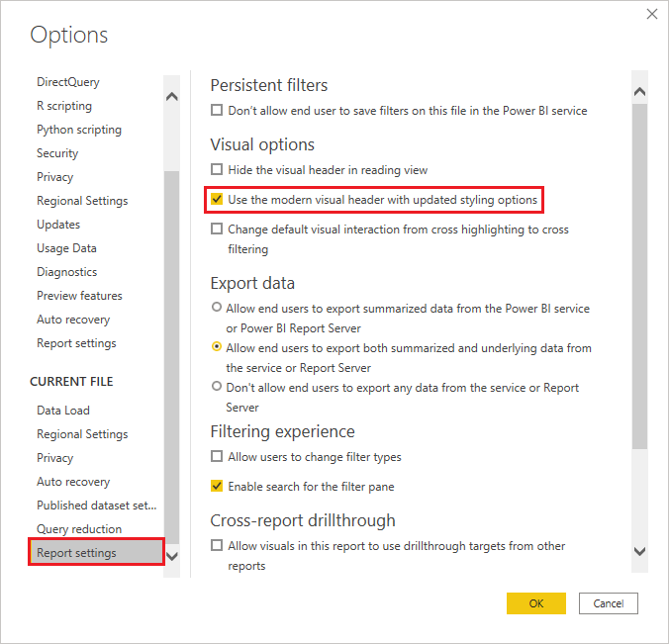This screenshot has width=669, height=644.
Task: Click the down arrow of the settings pane scrollbar
Action: (639, 551)
